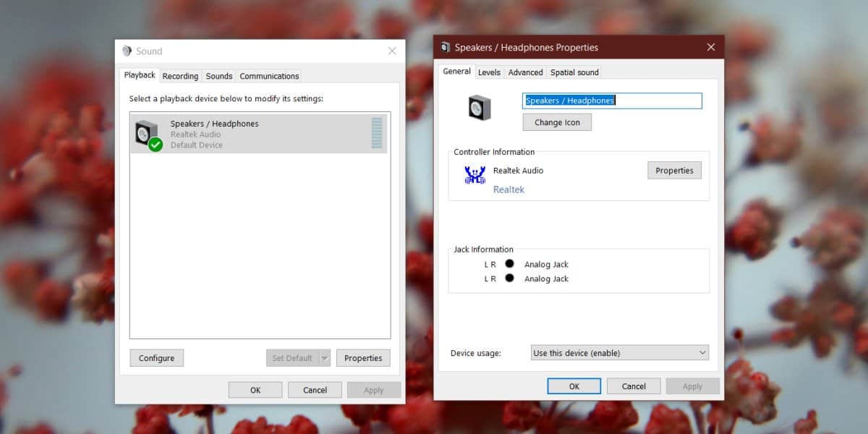This screenshot has width=868, height=434.
Task: Switch to the Playback tab
Action: coord(140,75)
